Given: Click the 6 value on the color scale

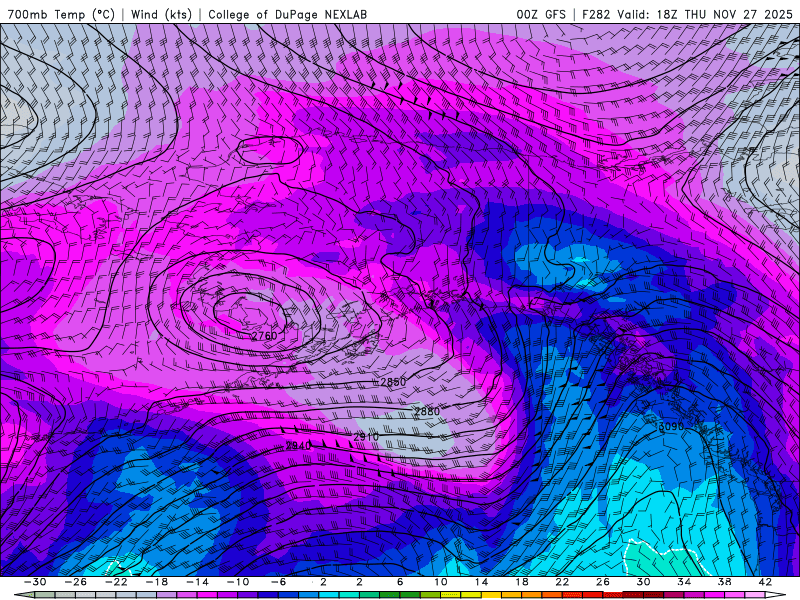Looking at the screenshot, I should tap(400, 582).
